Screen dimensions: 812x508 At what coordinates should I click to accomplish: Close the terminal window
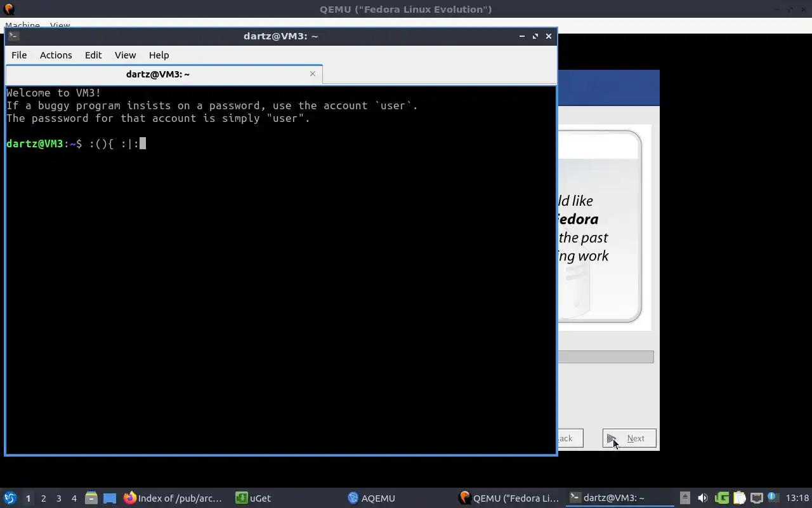point(549,36)
